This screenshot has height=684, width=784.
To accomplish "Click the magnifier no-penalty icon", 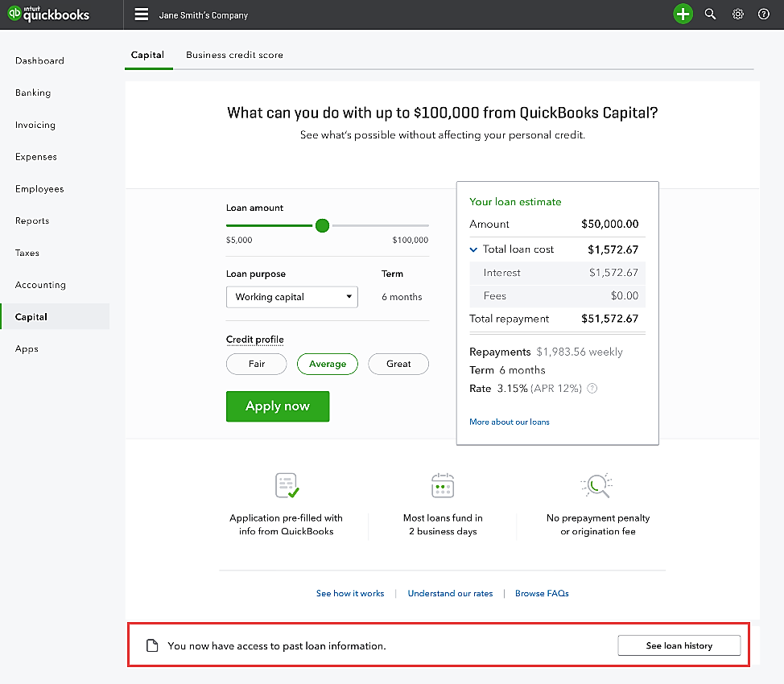I will pyautogui.click(x=597, y=485).
